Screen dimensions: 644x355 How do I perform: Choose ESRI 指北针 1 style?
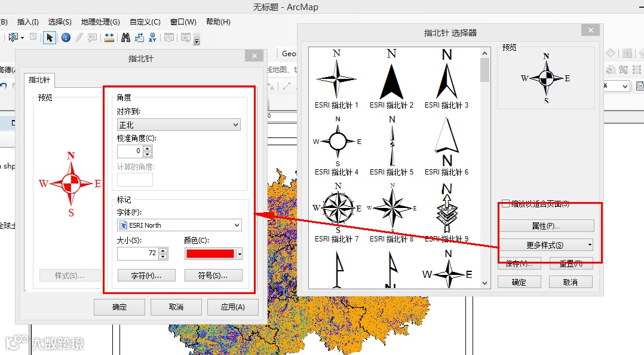click(x=336, y=79)
